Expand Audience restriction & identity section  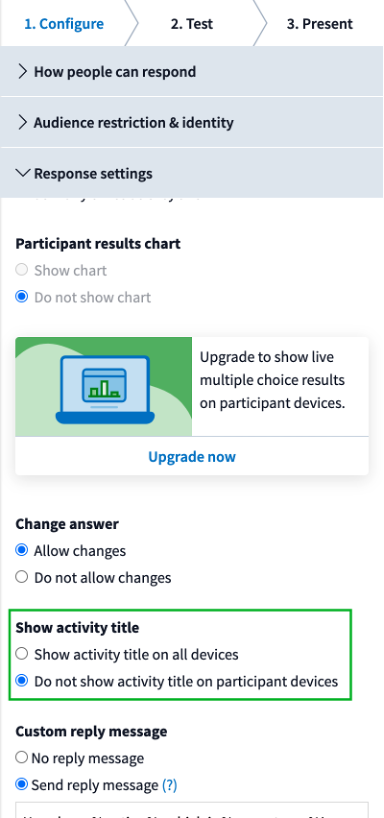[x=192, y=123]
